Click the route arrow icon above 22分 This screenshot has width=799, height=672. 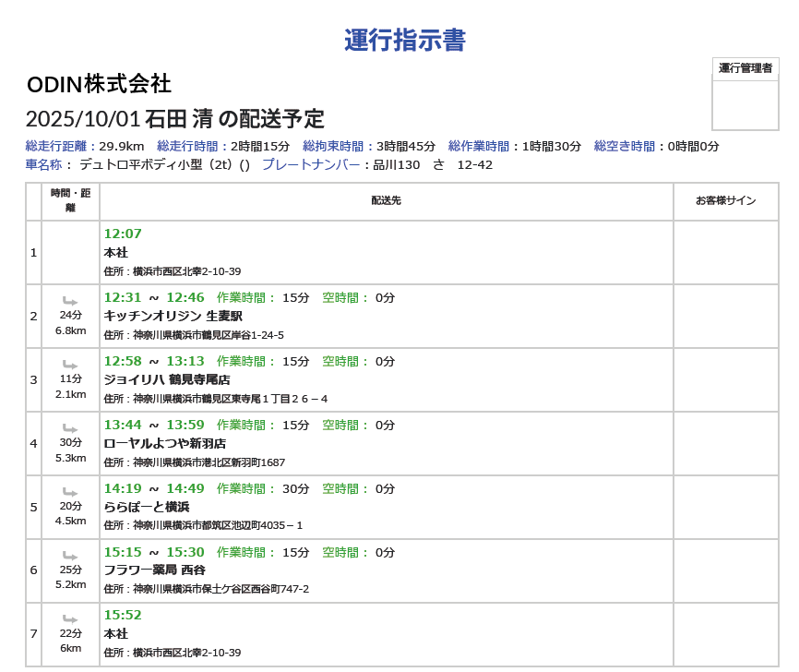pyautogui.click(x=70, y=619)
